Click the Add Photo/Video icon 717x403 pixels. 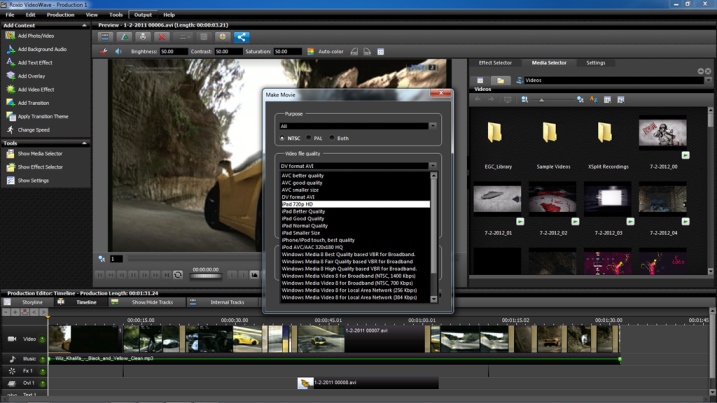[10, 36]
